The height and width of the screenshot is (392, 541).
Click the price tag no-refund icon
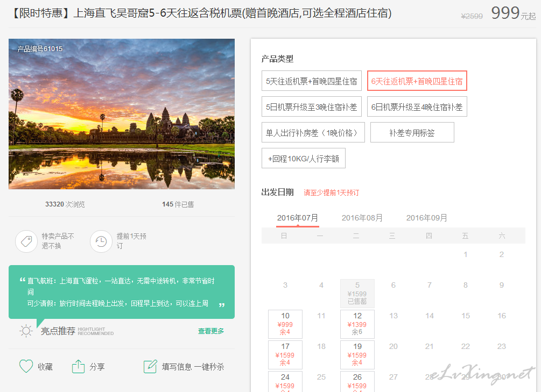26,241
